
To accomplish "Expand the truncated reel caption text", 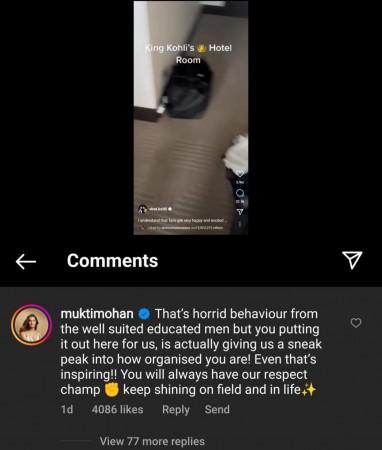I will (x=183, y=220).
